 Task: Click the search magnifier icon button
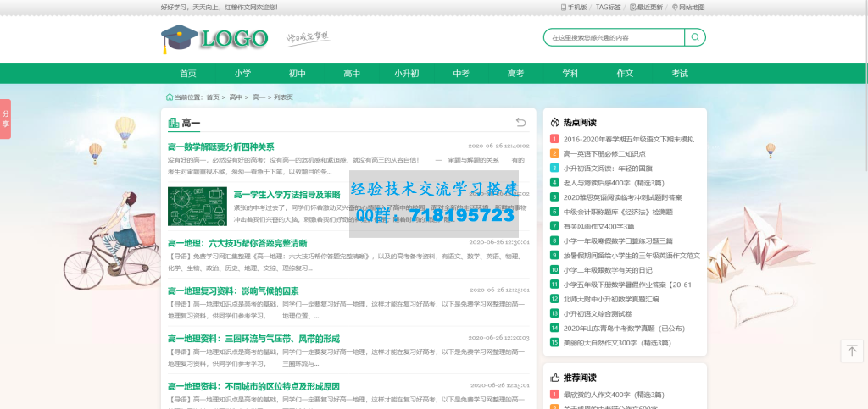click(695, 37)
